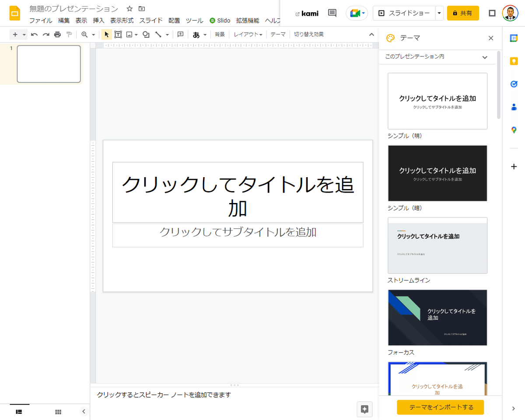Open the 挿入 menu

pyautogui.click(x=98, y=21)
